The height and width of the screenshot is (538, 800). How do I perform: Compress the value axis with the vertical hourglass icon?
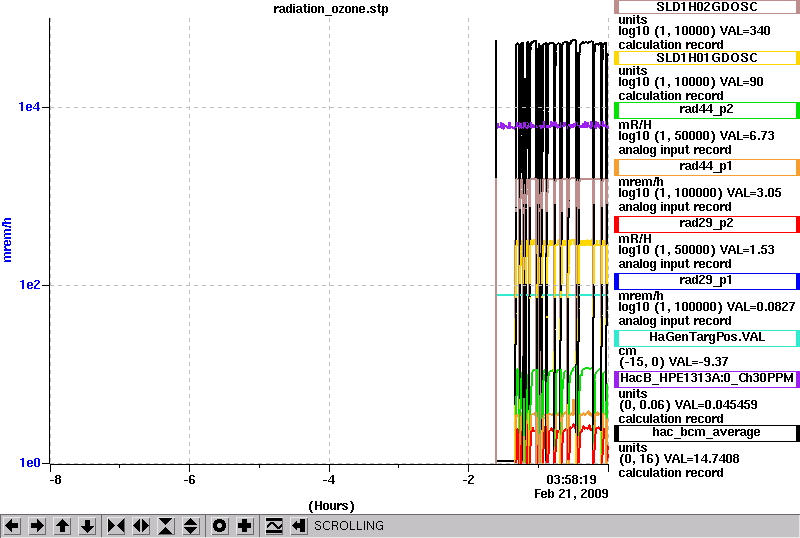(166, 526)
